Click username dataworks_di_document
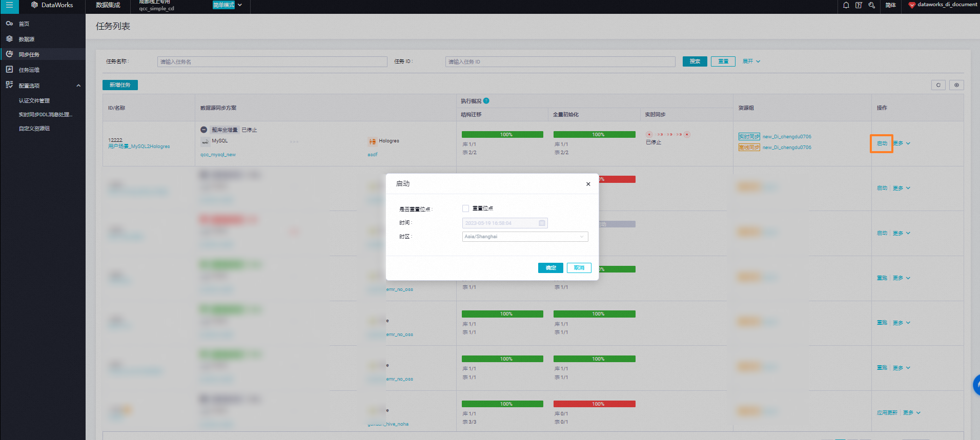Screen dimensions: 980x440 [x=947, y=5]
